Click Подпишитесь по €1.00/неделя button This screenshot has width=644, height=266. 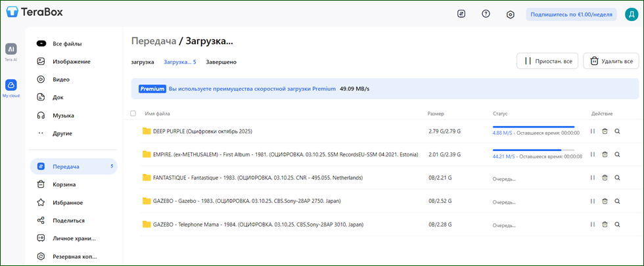click(x=571, y=14)
